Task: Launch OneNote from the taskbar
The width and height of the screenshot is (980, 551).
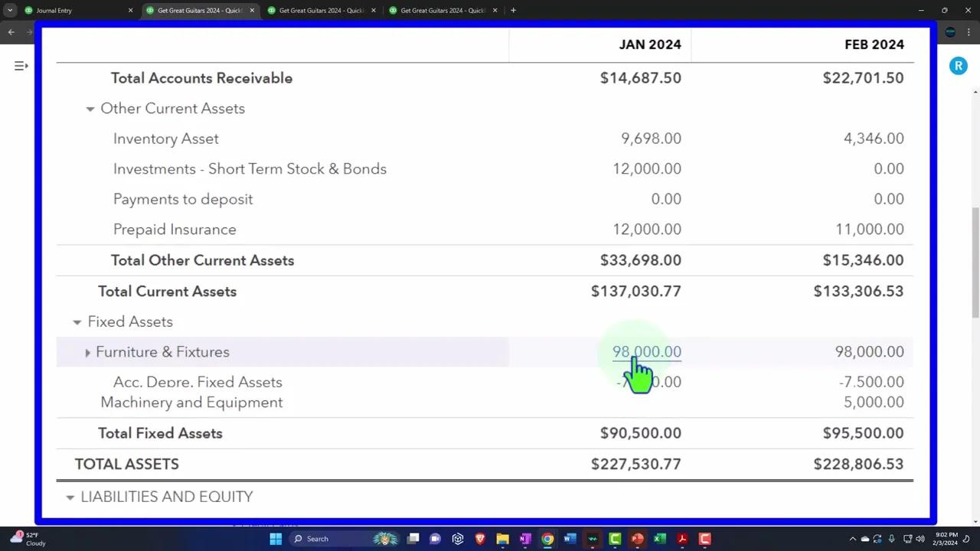Action: (524, 539)
